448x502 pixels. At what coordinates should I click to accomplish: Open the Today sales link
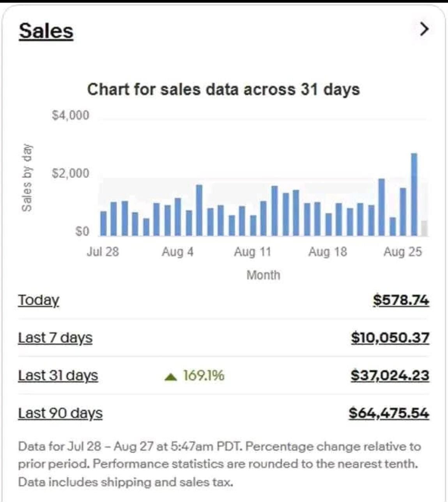point(39,300)
